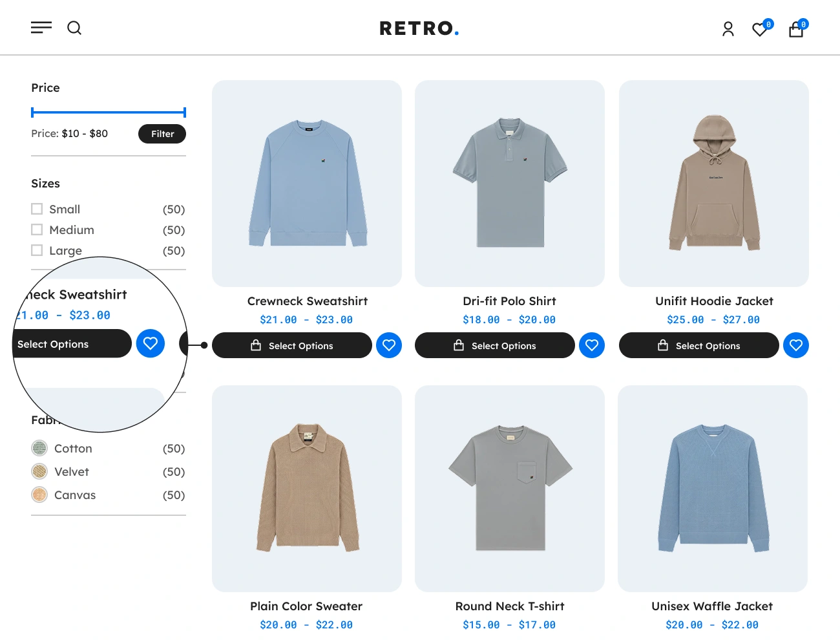The image size is (840, 640).
Task: Open Unifit Hoodie Jacket product image
Action: pos(714,184)
